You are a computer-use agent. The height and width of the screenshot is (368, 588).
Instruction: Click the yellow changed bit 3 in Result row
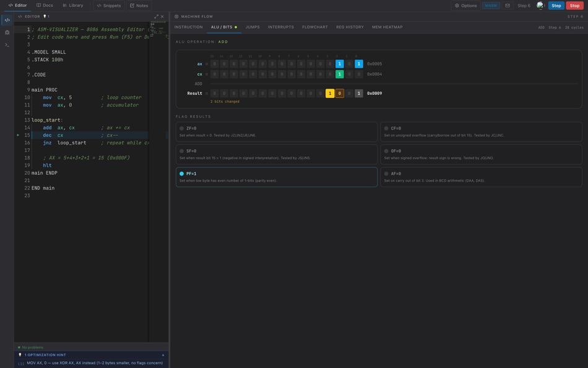330,93
